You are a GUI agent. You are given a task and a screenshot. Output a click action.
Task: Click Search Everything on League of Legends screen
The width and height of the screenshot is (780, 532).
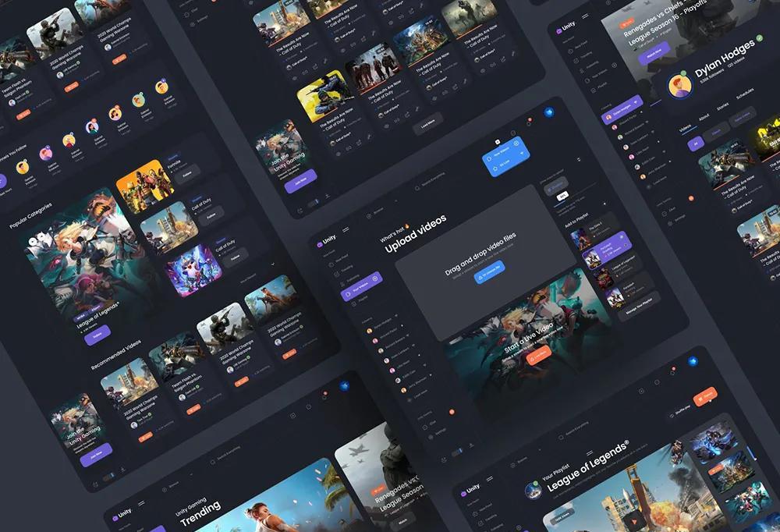pyautogui.click(x=575, y=431)
